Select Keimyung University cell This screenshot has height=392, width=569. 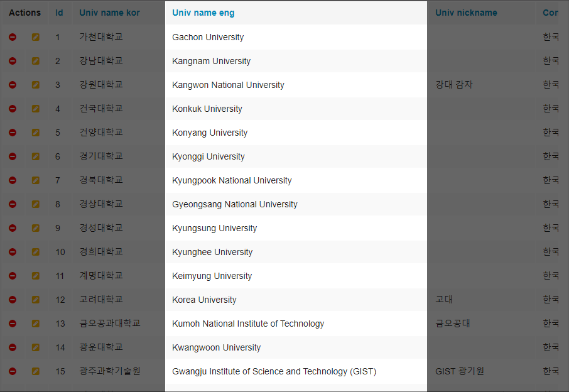(x=296, y=276)
